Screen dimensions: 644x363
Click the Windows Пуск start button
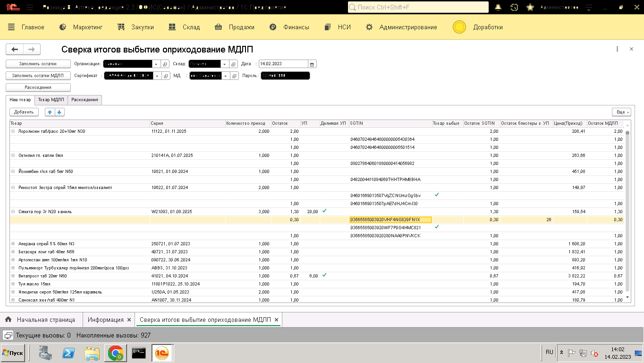pos(13,353)
